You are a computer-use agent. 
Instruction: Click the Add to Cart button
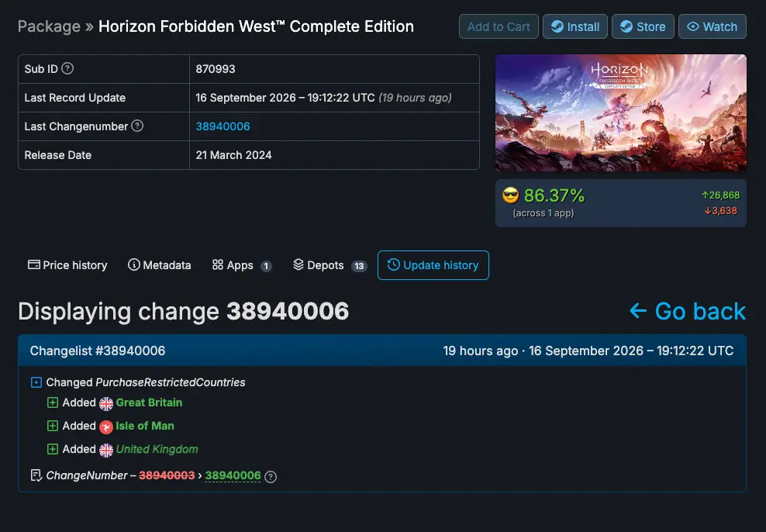click(499, 26)
